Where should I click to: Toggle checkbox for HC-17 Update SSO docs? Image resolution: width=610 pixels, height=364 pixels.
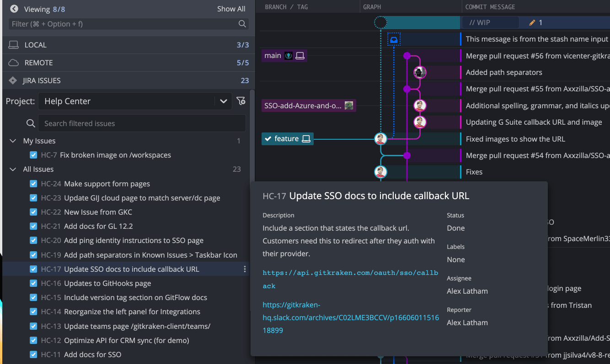click(33, 269)
